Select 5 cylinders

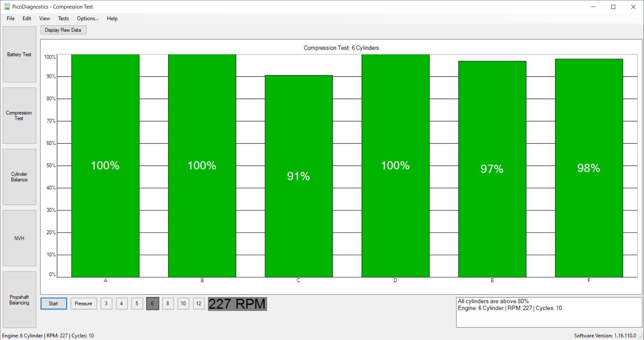pyautogui.click(x=137, y=304)
